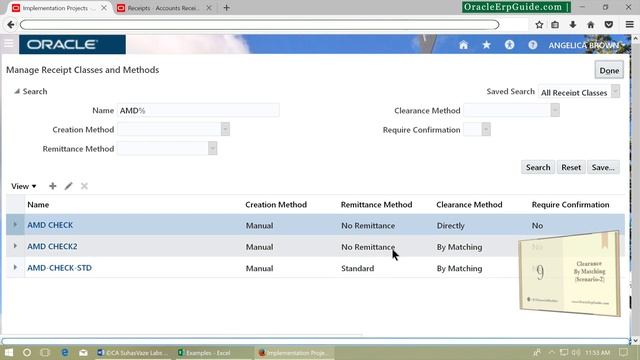Open Windows notification center icon
The height and width of the screenshot is (360, 640).
tap(623, 352)
